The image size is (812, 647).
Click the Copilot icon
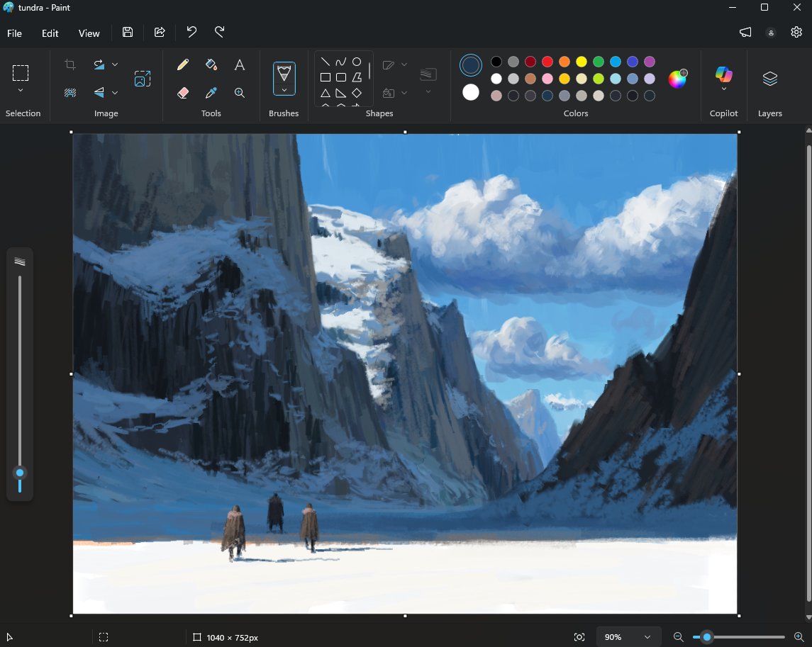723,74
